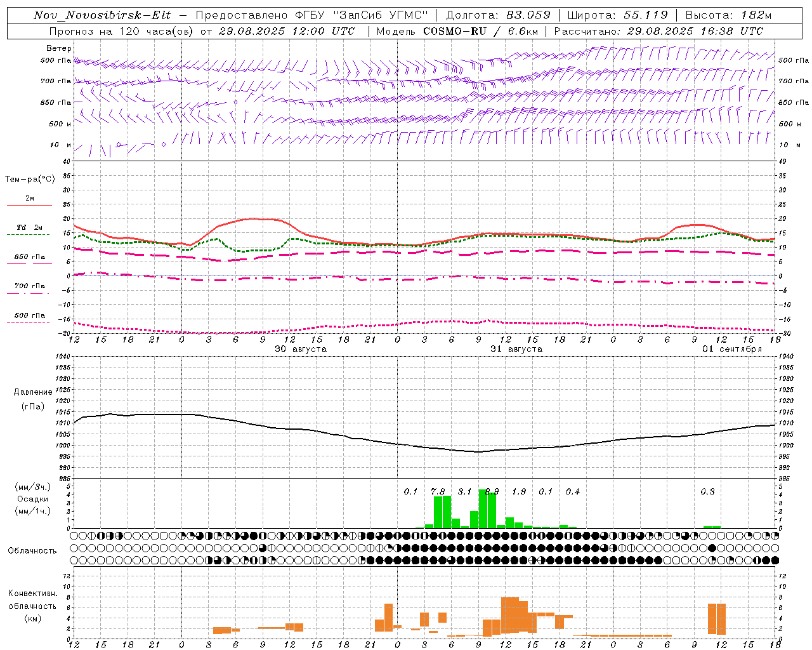Click the date label 01 сентября
812x650 pixels.
coord(732,348)
